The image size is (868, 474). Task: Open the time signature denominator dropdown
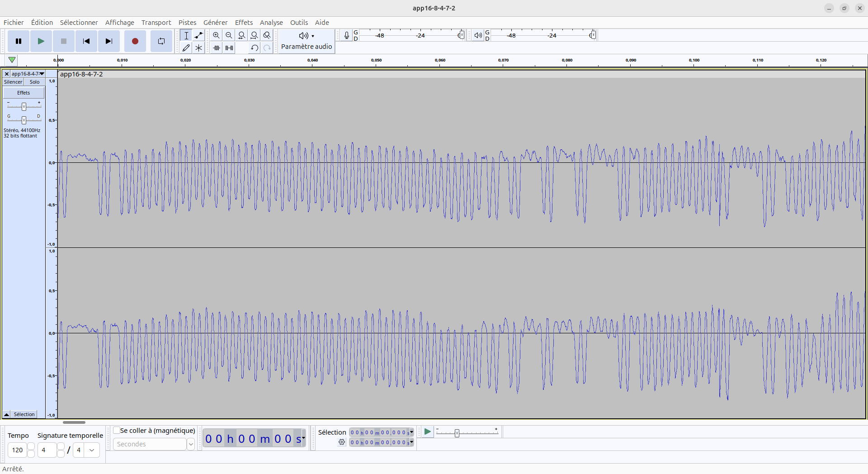(x=92, y=450)
